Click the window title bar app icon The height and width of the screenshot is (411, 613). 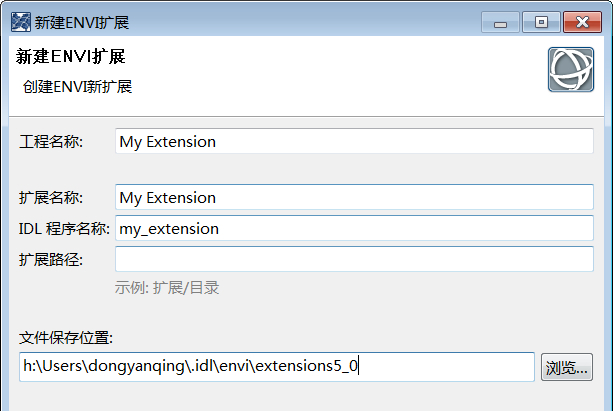(20, 21)
